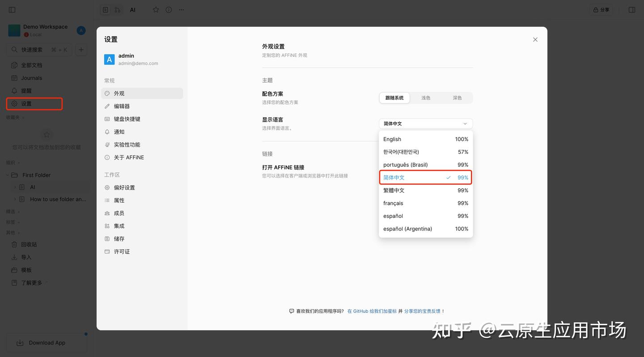The height and width of the screenshot is (357, 644).
Task: Open the 在 GitHub 给我们加星标 link
Action: 372,311
